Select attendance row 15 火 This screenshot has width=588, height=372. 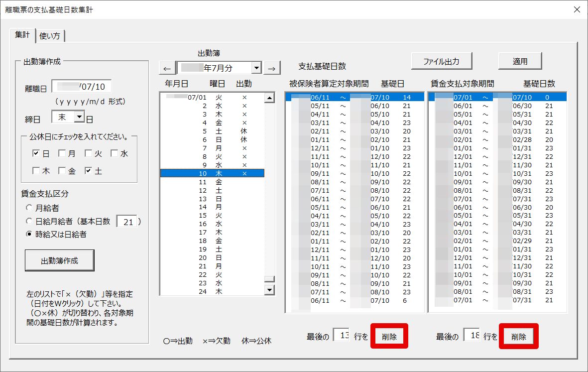coord(212,216)
